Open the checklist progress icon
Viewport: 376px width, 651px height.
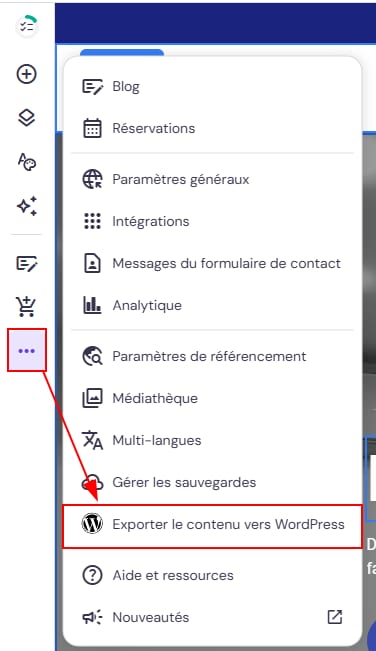[27, 27]
